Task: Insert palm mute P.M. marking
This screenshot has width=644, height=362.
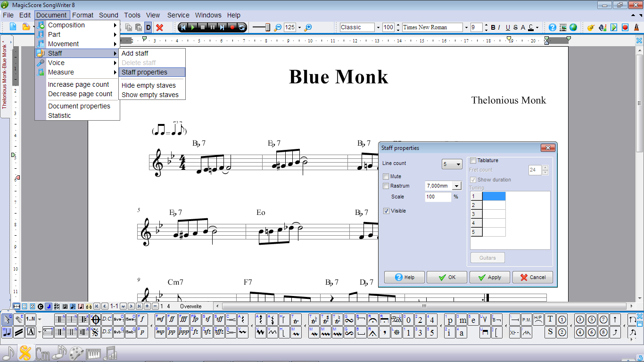Action: pos(527,319)
